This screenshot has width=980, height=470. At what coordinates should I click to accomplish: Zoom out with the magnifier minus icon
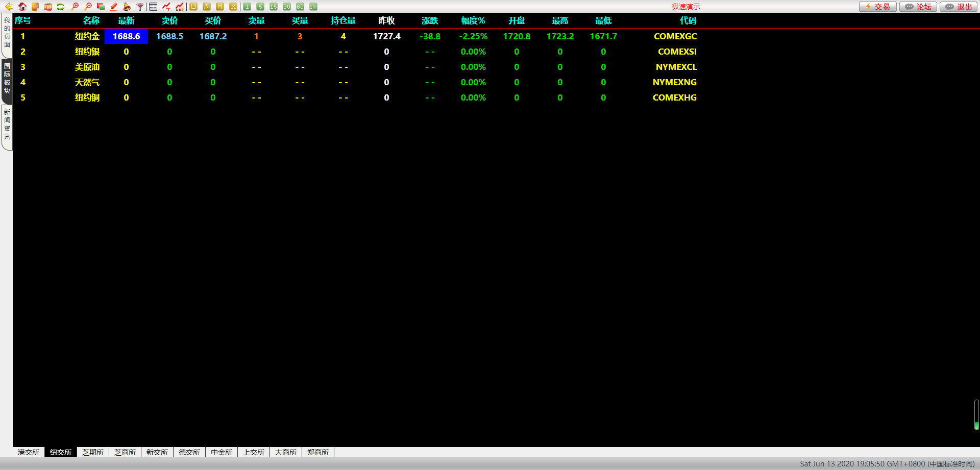pos(88,7)
